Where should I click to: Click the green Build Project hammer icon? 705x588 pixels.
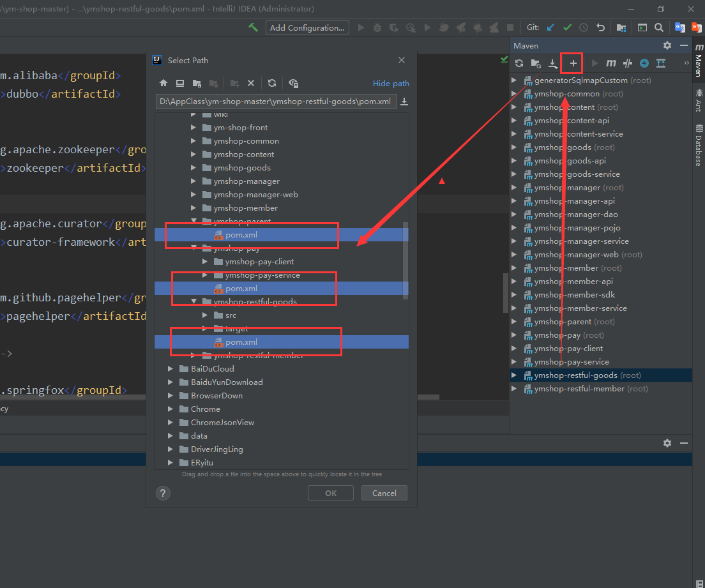coord(253,27)
